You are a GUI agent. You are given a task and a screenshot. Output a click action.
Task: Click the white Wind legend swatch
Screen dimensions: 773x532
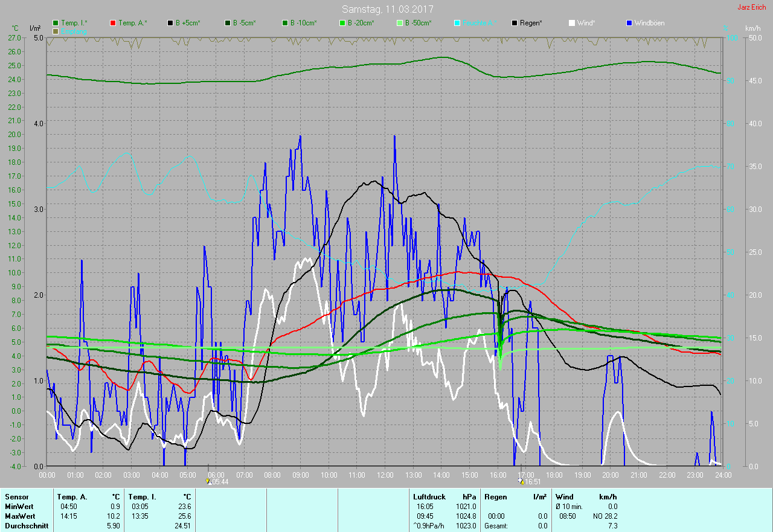(572, 23)
